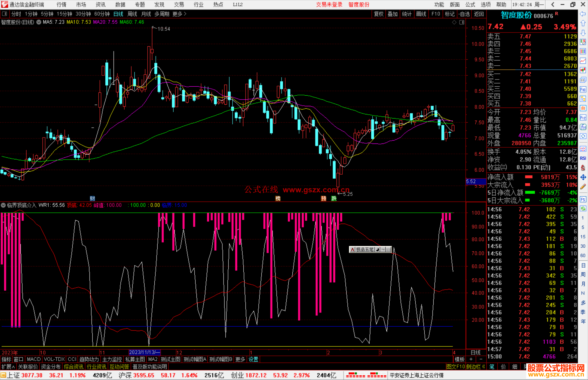Click the RSI indicator icon

click(583, 158)
